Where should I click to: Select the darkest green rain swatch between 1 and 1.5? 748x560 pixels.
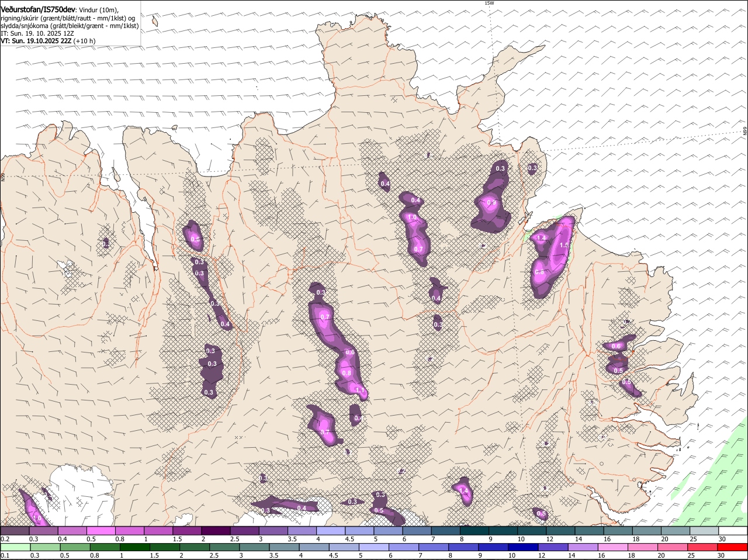click(134, 547)
